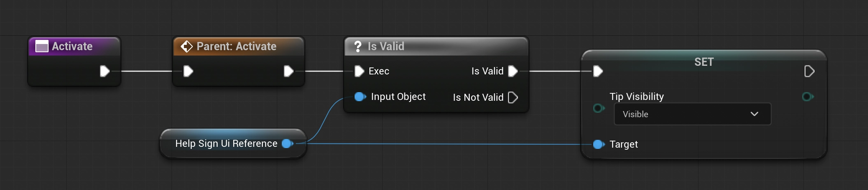Click the Tip Visibility output pin
This screenshot has width=868, height=190.
click(x=808, y=97)
